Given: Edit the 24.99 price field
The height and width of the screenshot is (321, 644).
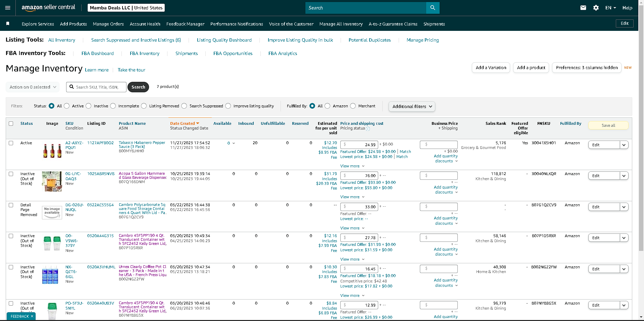Looking at the screenshot, I should [359, 145].
